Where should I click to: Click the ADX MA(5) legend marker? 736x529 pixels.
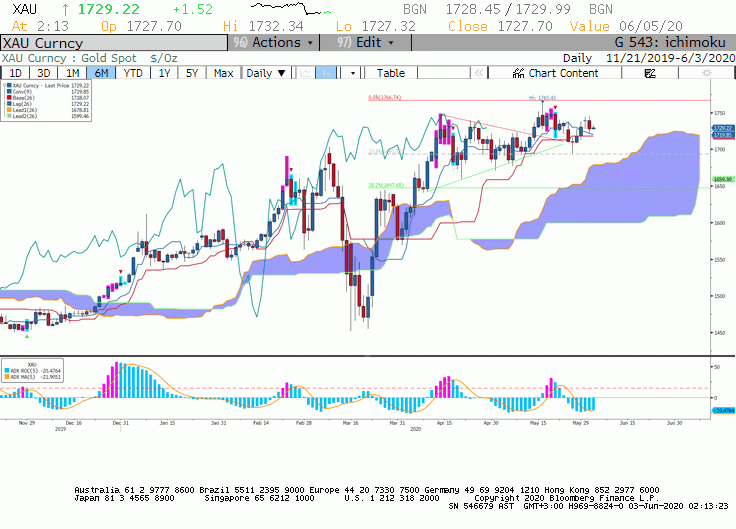(7, 376)
